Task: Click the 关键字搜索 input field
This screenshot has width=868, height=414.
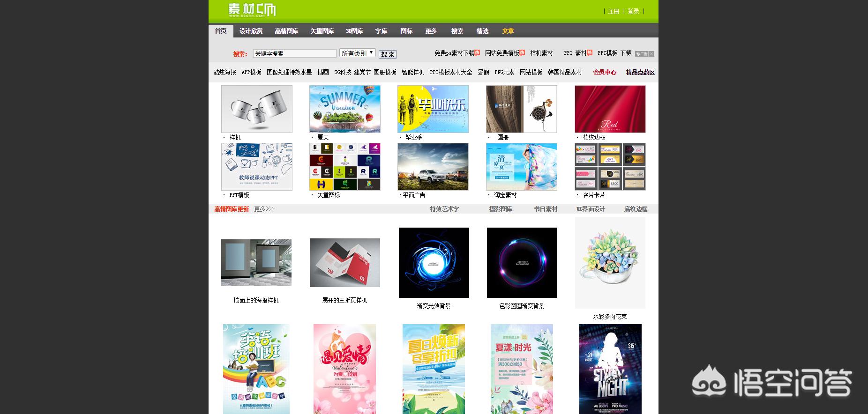Action: (x=294, y=53)
